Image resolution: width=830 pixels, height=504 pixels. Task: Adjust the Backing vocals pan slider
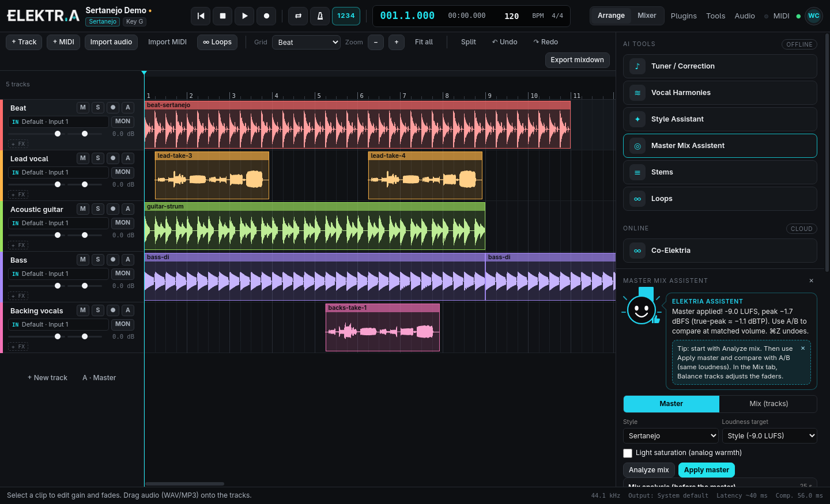tap(85, 336)
